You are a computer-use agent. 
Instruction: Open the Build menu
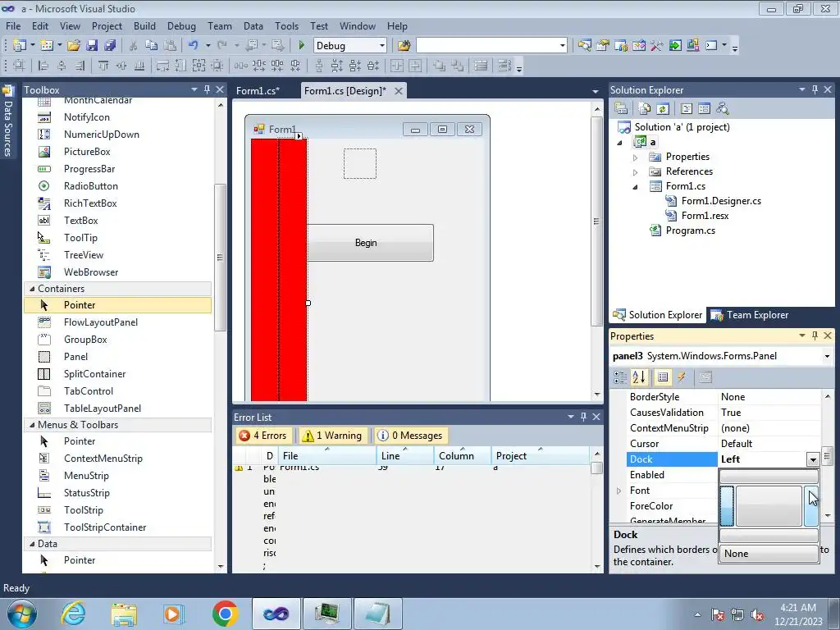click(x=144, y=26)
